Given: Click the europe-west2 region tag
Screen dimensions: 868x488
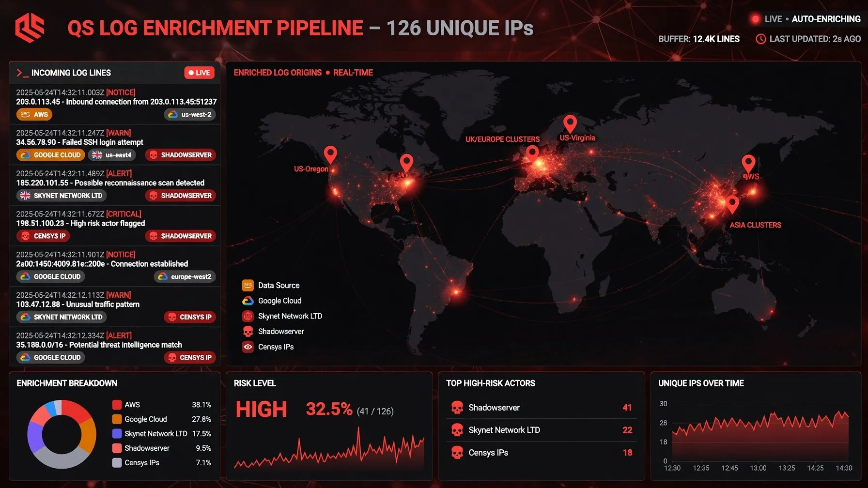Looking at the screenshot, I should point(185,276).
